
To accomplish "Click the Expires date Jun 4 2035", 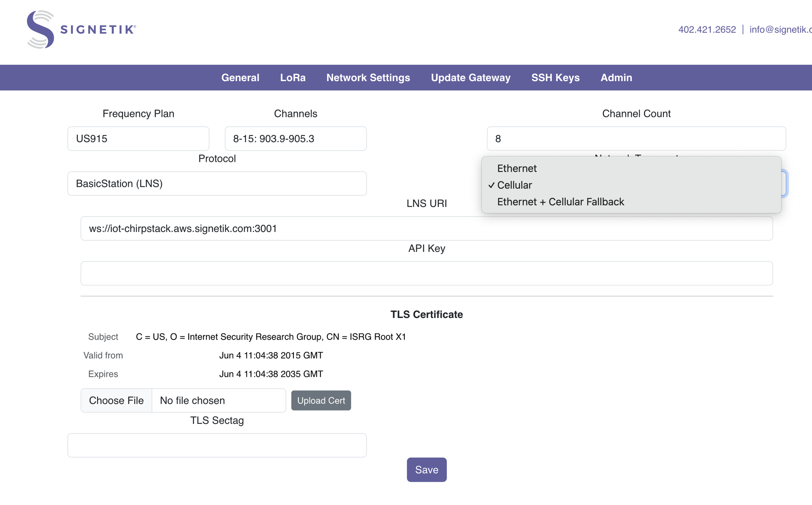I will pos(271,374).
